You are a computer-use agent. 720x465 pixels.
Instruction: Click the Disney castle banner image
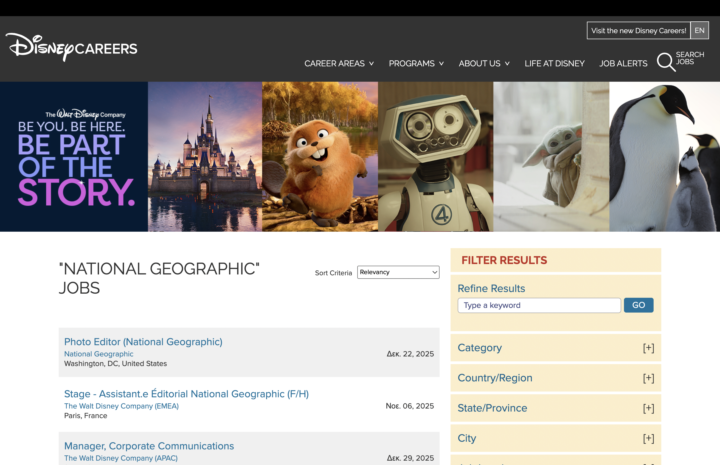(205, 157)
